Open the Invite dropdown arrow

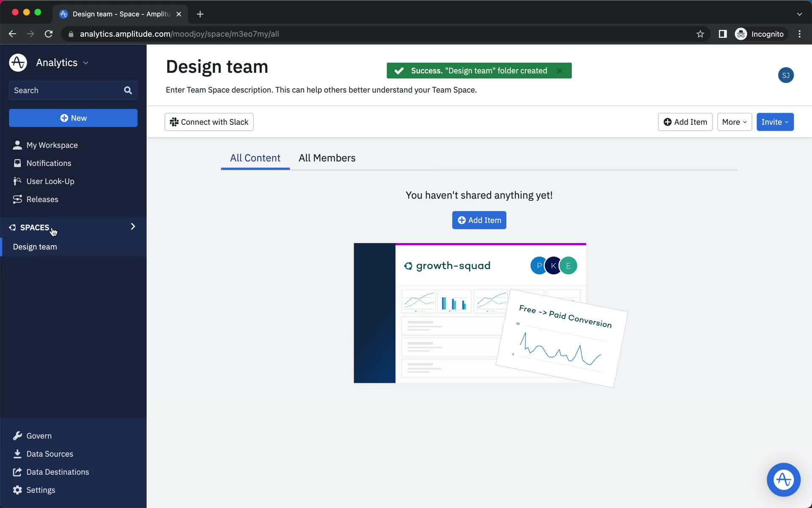pos(787,122)
